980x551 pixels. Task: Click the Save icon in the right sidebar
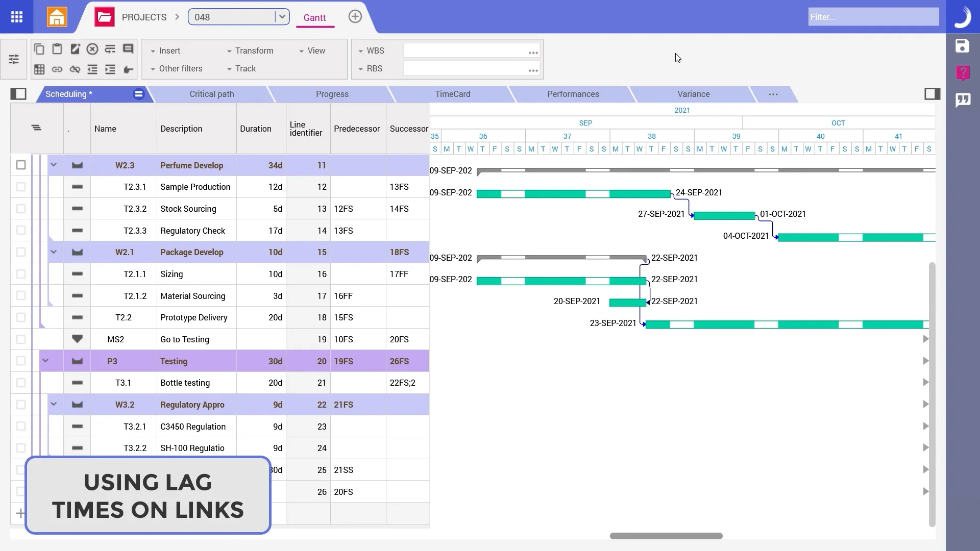click(x=963, y=46)
